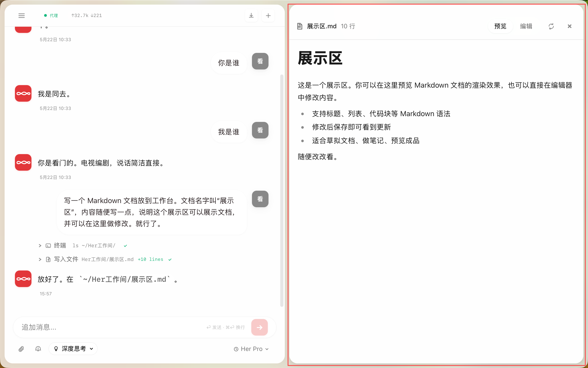This screenshot has height=368, width=588.
Task: Click the assistant avatar beside 你是看门的
Action: pyautogui.click(x=23, y=162)
